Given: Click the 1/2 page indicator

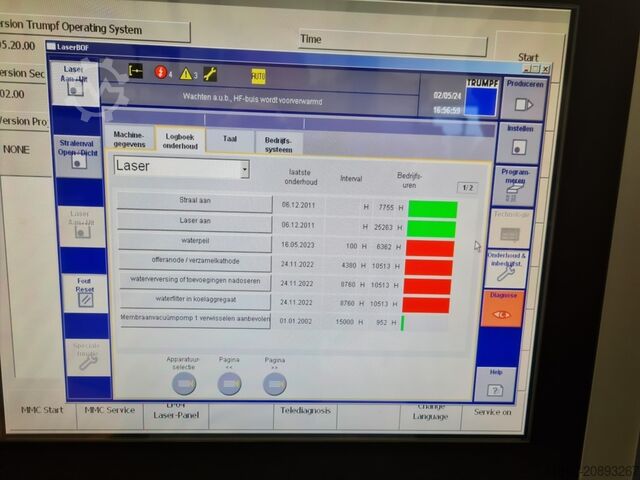Looking at the screenshot, I should [467, 188].
